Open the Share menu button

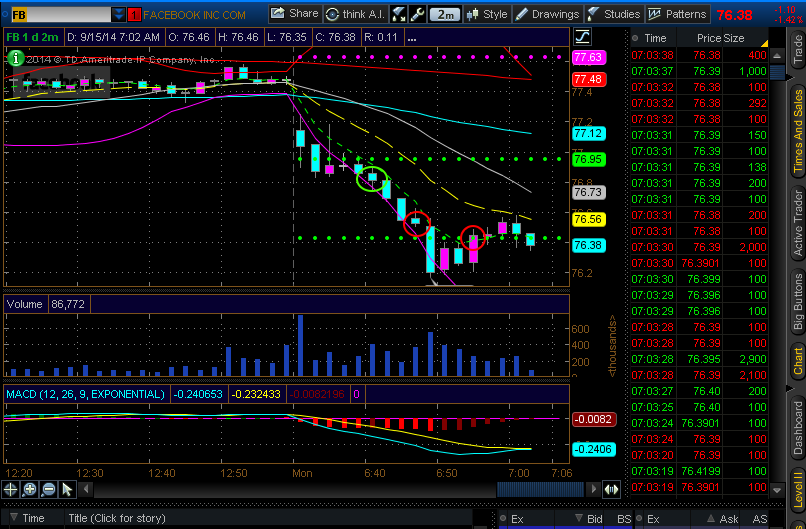click(x=295, y=14)
